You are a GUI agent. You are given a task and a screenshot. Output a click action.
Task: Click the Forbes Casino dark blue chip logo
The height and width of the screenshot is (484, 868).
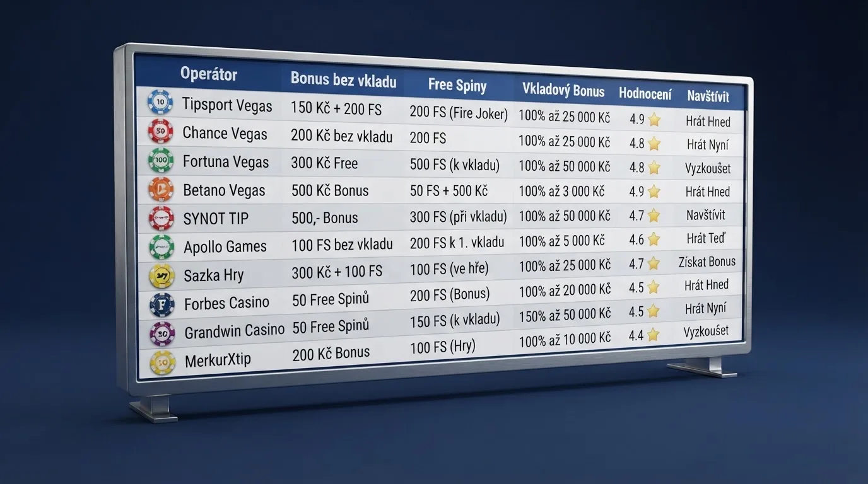(162, 304)
